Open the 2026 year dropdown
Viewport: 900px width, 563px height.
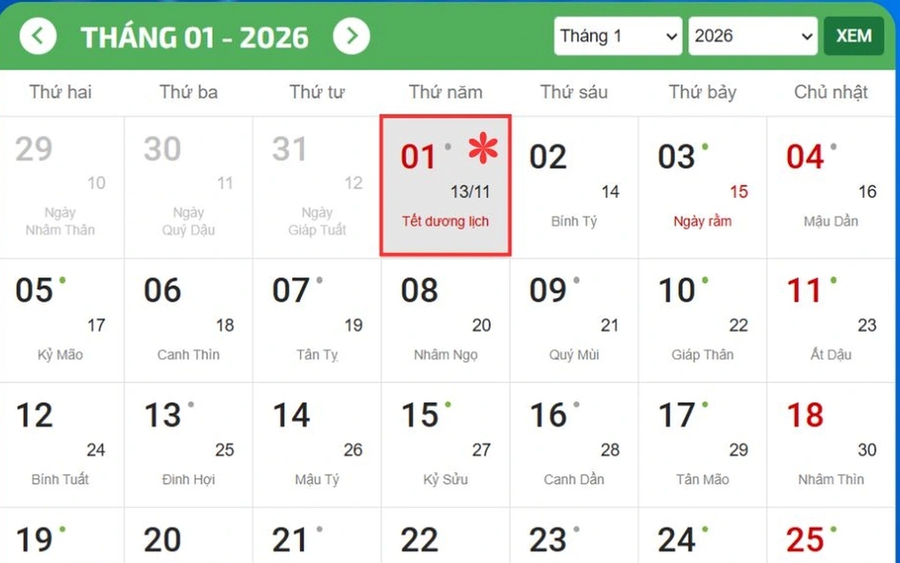[753, 37]
